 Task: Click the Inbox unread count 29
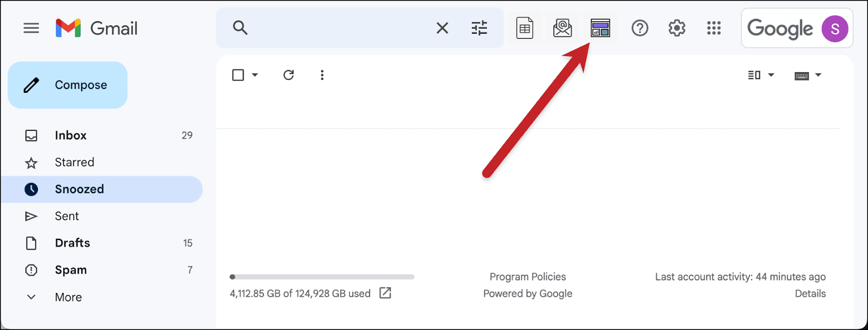coord(187,136)
